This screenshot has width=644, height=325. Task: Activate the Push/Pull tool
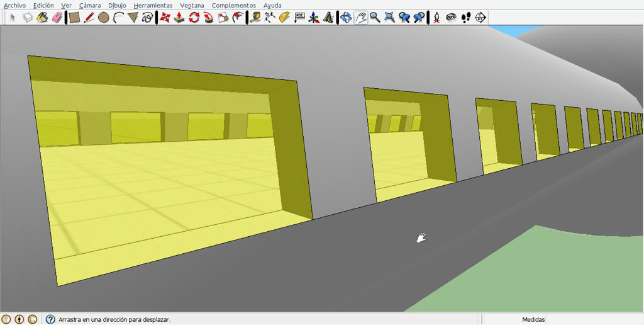point(179,18)
